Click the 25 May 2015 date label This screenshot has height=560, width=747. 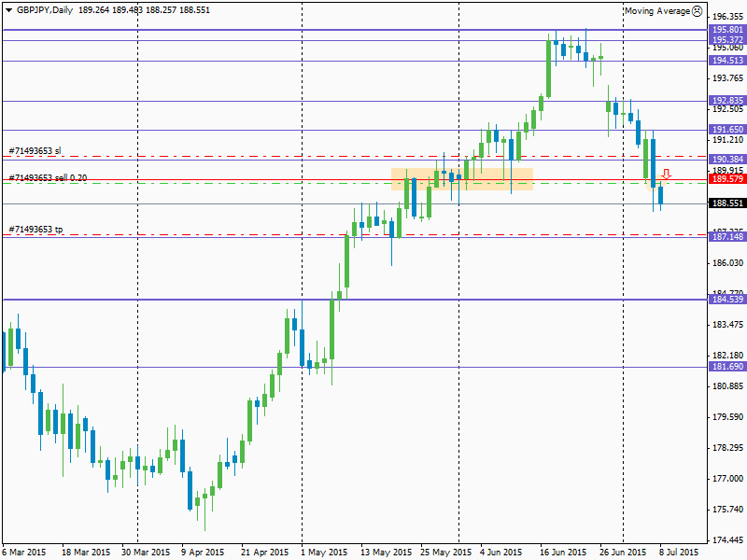click(x=446, y=553)
